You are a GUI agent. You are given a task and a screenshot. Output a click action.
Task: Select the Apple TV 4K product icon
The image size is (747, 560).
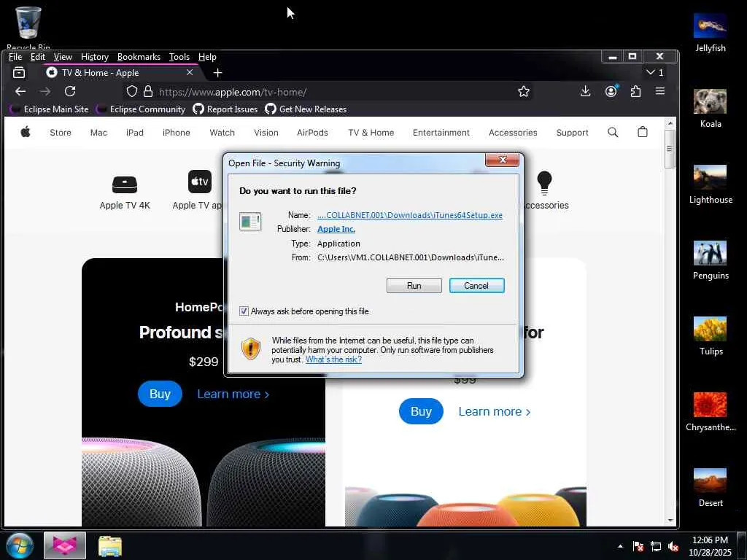point(125,184)
